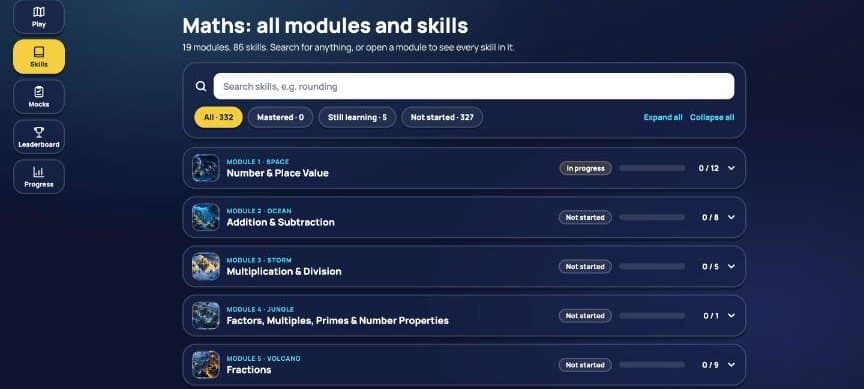The width and height of the screenshot is (864, 389).
Task: Click the Collapse all link
Action: pyautogui.click(x=712, y=117)
